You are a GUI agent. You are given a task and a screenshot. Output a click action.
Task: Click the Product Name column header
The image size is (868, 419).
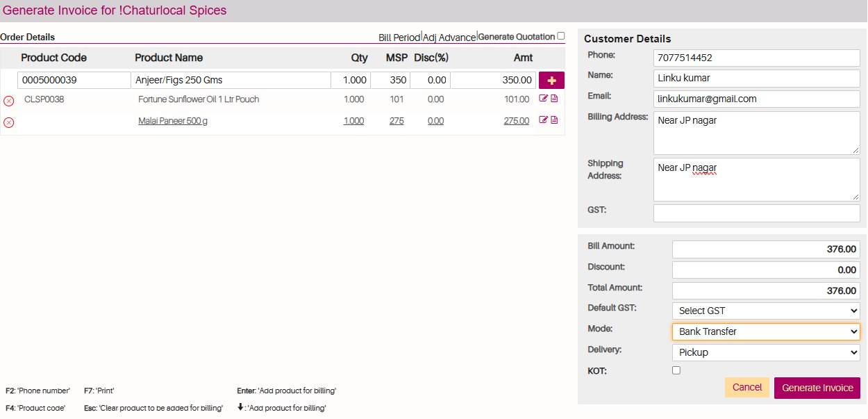pyautogui.click(x=169, y=58)
